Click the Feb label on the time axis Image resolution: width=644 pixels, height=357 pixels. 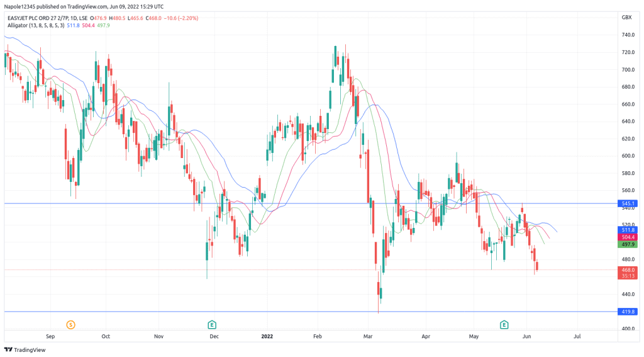pos(318,336)
